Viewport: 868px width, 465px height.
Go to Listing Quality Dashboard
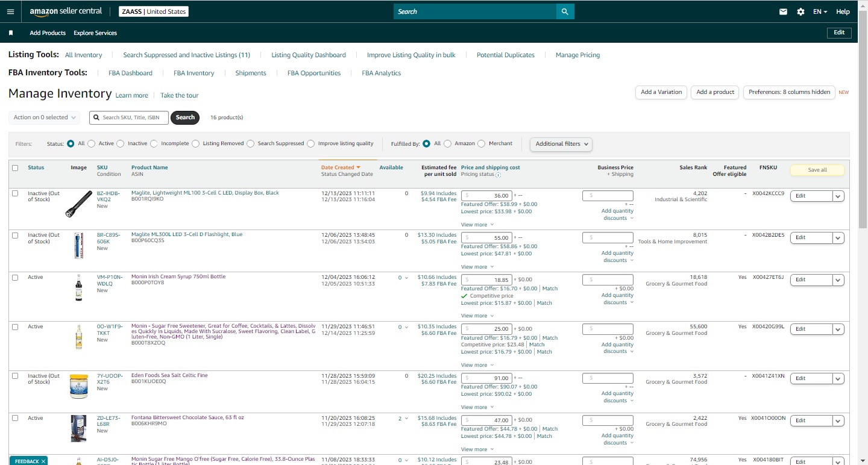click(309, 55)
